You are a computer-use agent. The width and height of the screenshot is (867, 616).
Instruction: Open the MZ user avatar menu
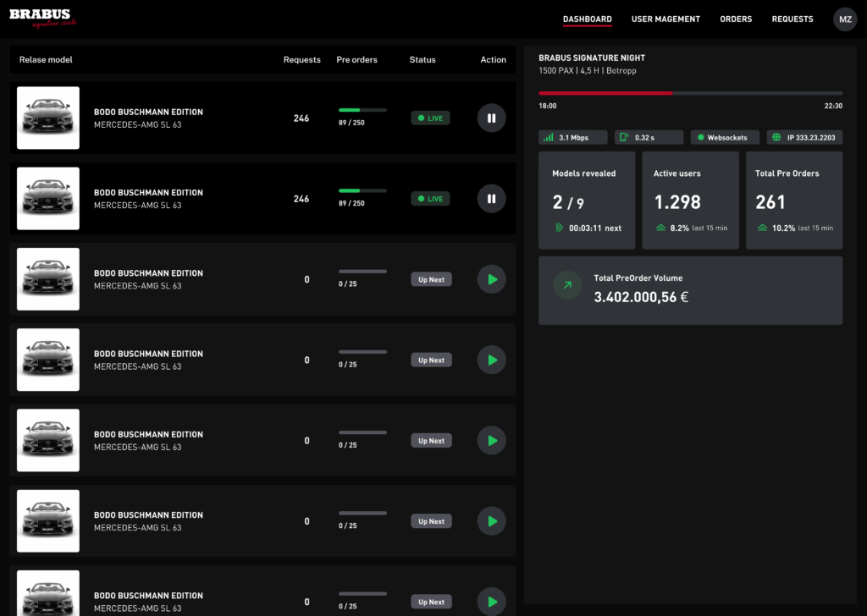coord(845,19)
